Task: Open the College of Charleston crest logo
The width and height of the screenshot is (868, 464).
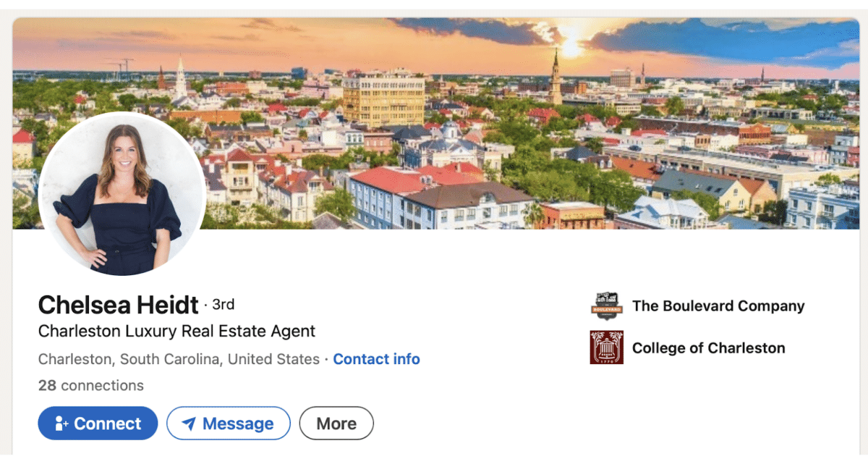Action: coord(606,347)
